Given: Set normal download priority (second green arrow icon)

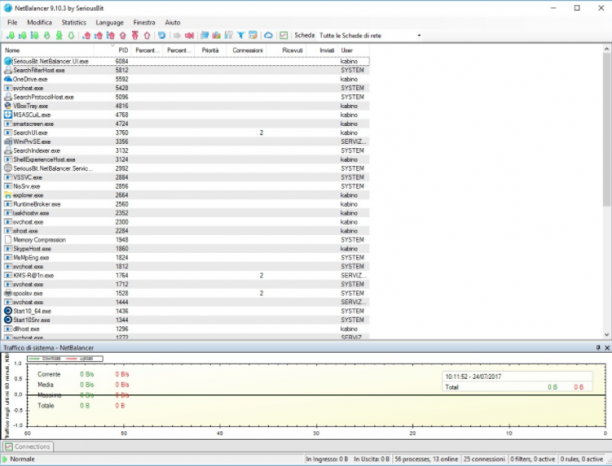Looking at the screenshot, I should [22, 36].
